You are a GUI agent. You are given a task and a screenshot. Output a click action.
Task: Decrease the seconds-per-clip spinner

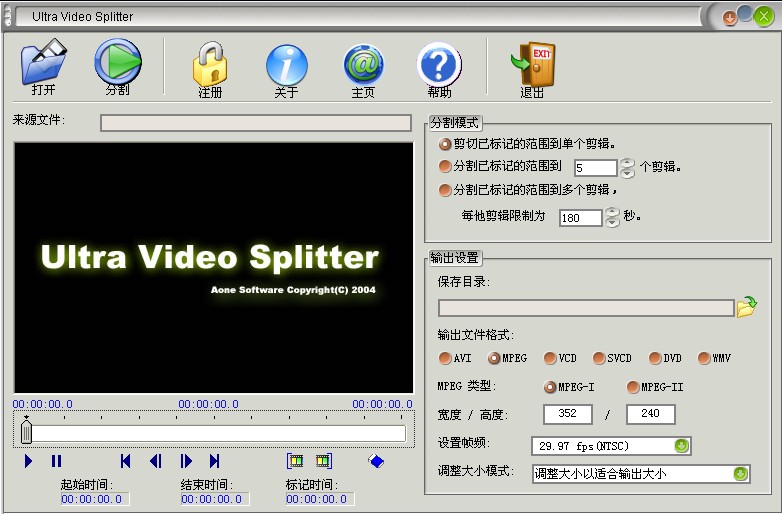point(612,222)
